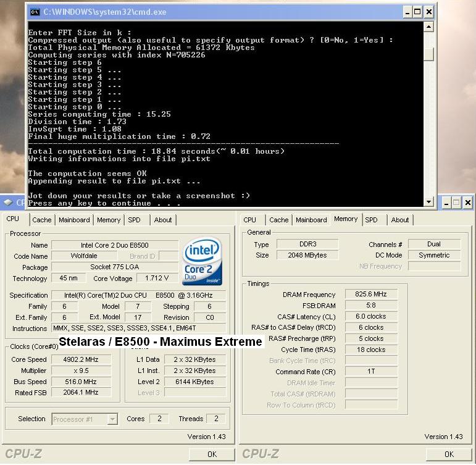This screenshot has width=476, height=465.
Task: Click the Bus Speed value 516.0 MHz
Action: point(81,382)
